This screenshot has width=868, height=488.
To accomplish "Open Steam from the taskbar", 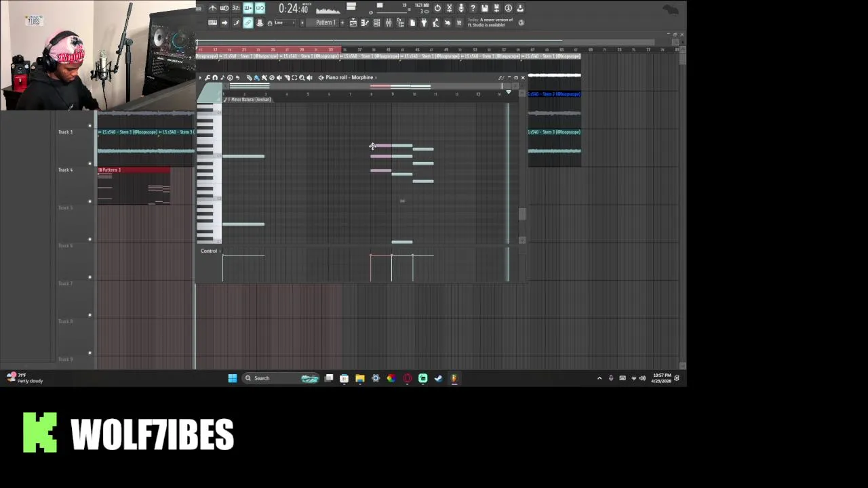I will pyautogui.click(x=439, y=378).
